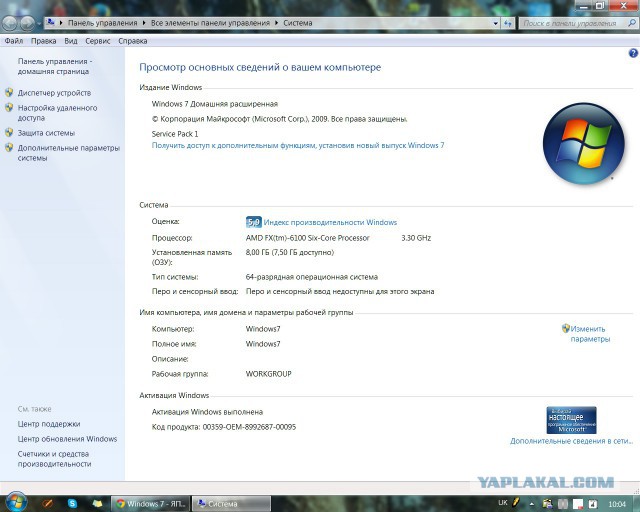Open 'Защита системы' link

(x=46, y=133)
